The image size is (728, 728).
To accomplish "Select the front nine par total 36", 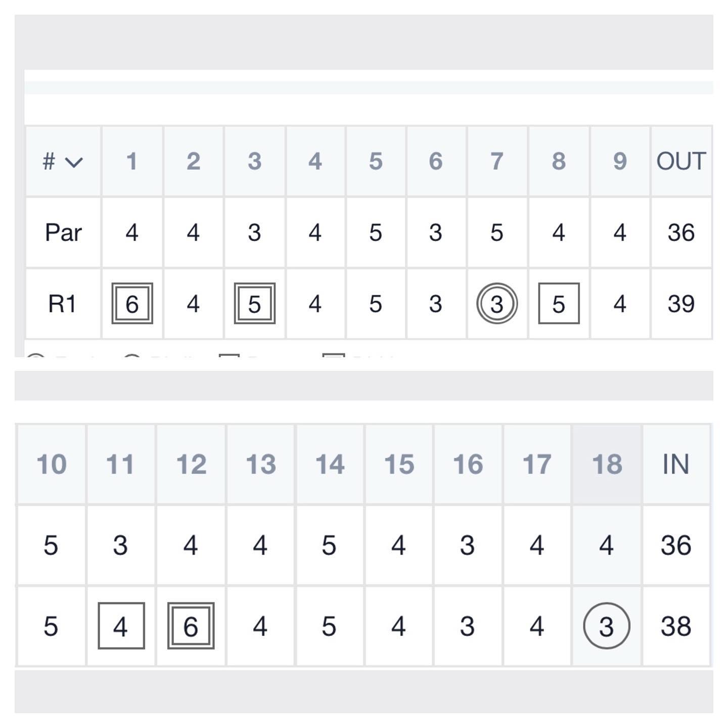I will pos(681,233).
